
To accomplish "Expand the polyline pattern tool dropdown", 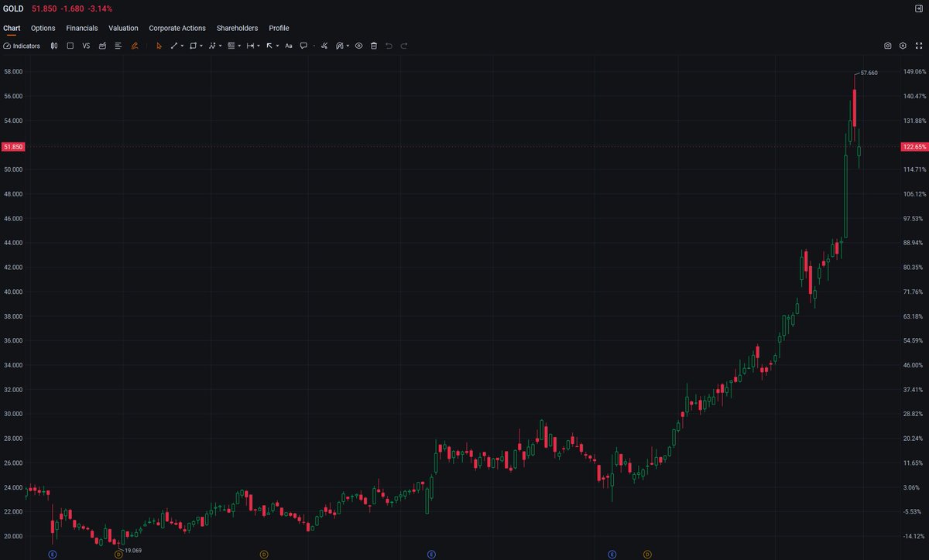I will click(x=221, y=46).
